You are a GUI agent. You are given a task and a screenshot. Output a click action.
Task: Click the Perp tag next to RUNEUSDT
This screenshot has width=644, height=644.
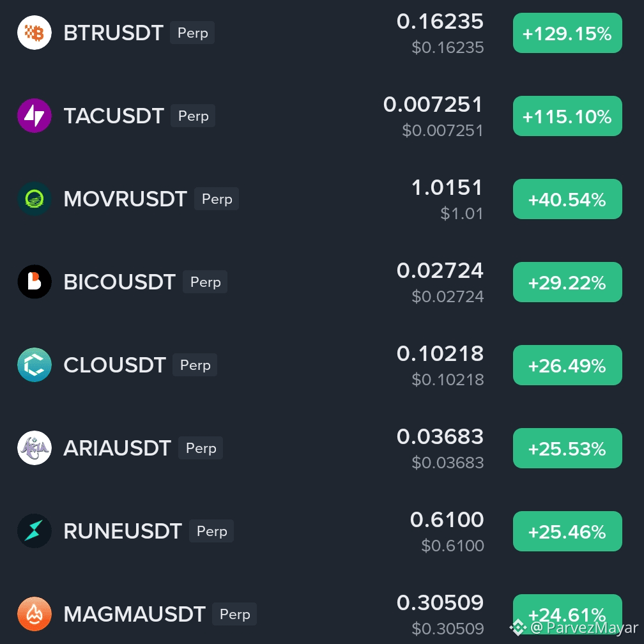pos(211,531)
